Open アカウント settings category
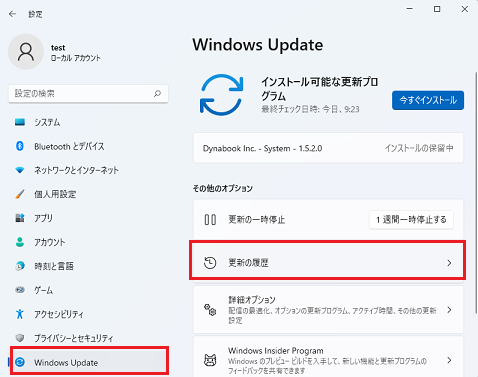This screenshot has width=478, height=377. point(88,242)
